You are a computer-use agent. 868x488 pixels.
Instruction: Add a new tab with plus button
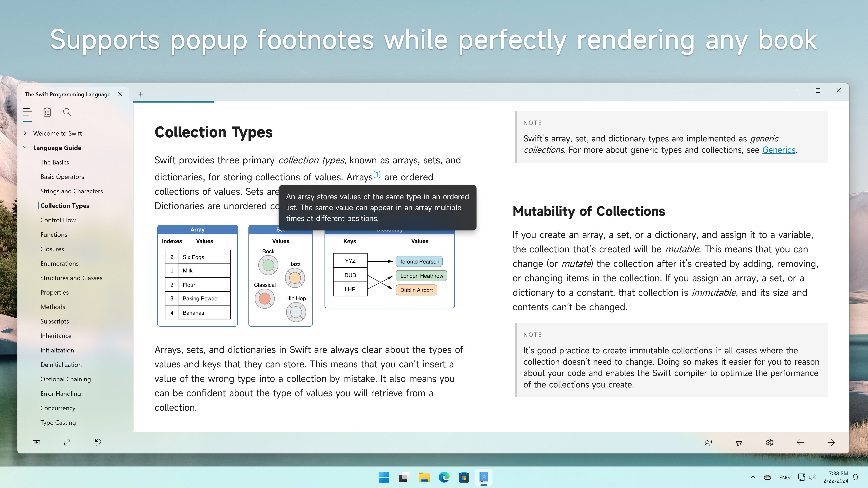pyautogui.click(x=141, y=94)
